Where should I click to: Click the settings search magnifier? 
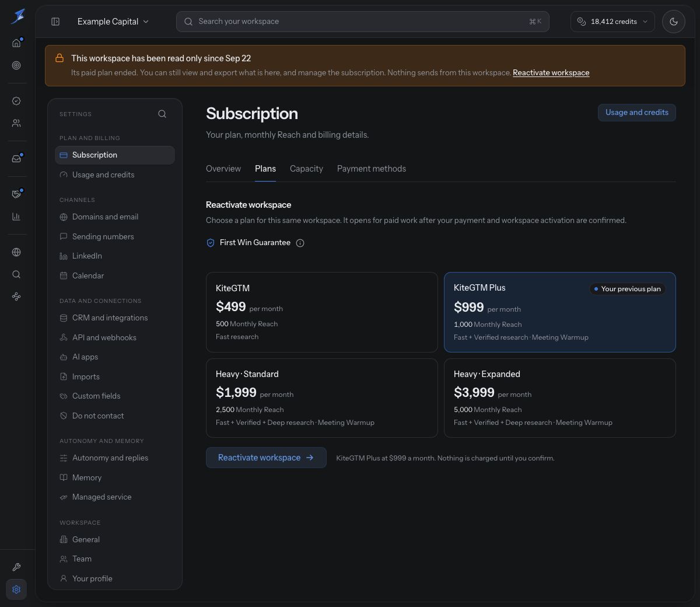(162, 114)
